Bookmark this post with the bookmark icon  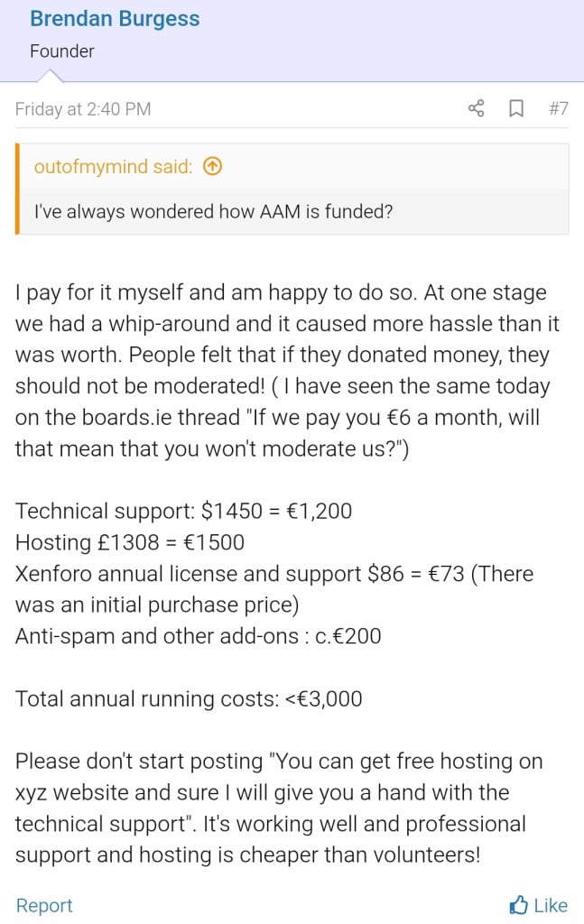click(x=516, y=108)
